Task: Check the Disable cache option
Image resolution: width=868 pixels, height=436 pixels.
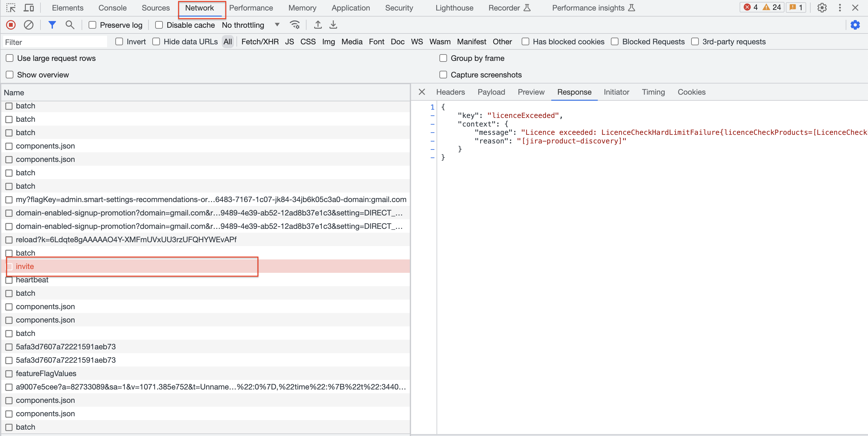Action: coord(159,25)
